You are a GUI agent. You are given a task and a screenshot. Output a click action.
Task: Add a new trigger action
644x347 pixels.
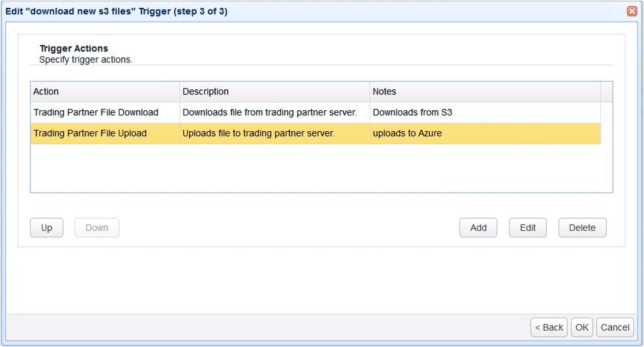click(x=478, y=228)
